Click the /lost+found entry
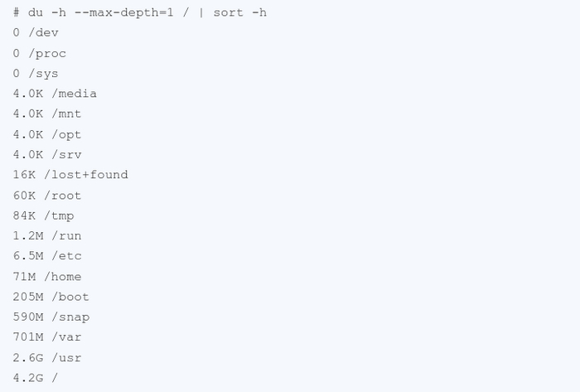Image resolution: width=580 pixels, height=392 pixels. pos(70,175)
